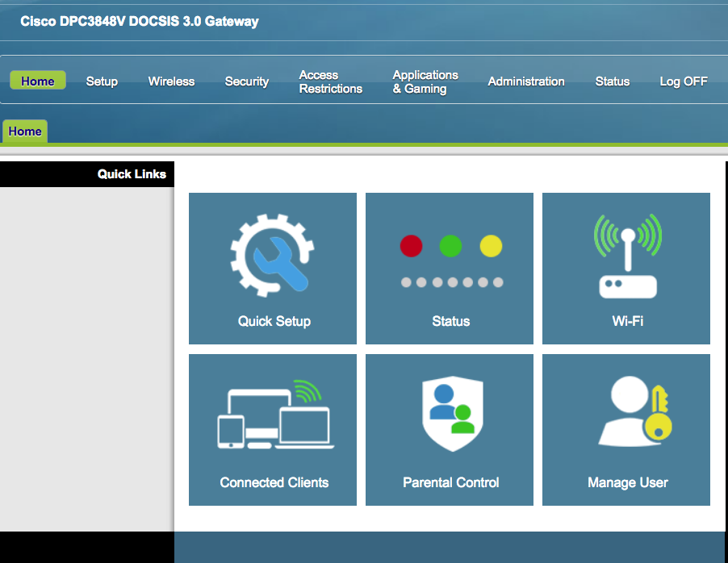Image resolution: width=728 pixels, height=563 pixels.
Task: Open the Status menu in the navigation bar
Action: [x=613, y=81]
